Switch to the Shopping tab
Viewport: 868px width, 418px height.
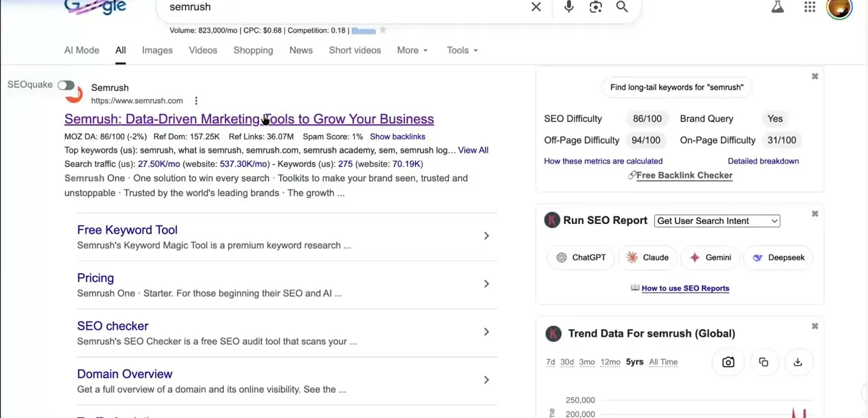[253, 50]
